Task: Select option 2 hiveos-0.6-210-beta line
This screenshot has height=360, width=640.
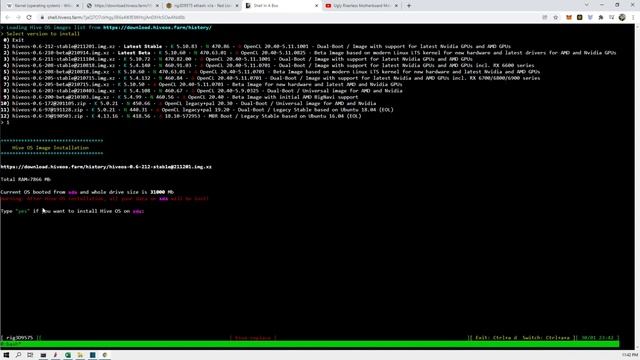Action: tap(310, 53)
